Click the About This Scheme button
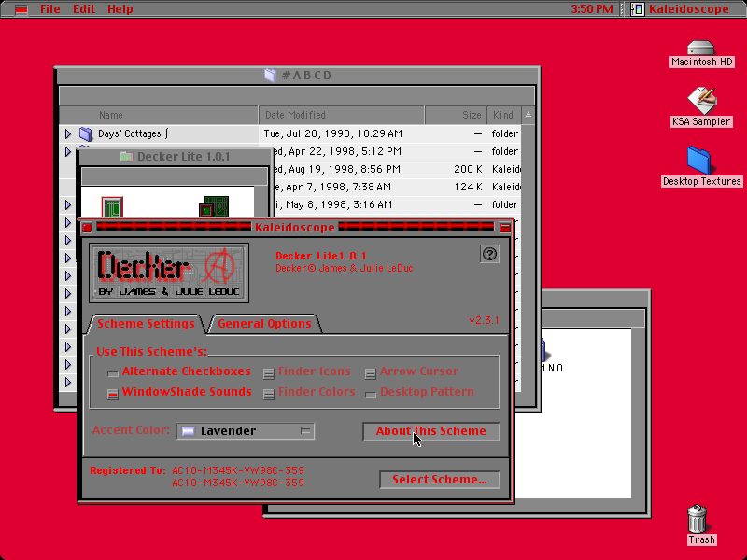The image size is (747, 560). click(431, 431)
